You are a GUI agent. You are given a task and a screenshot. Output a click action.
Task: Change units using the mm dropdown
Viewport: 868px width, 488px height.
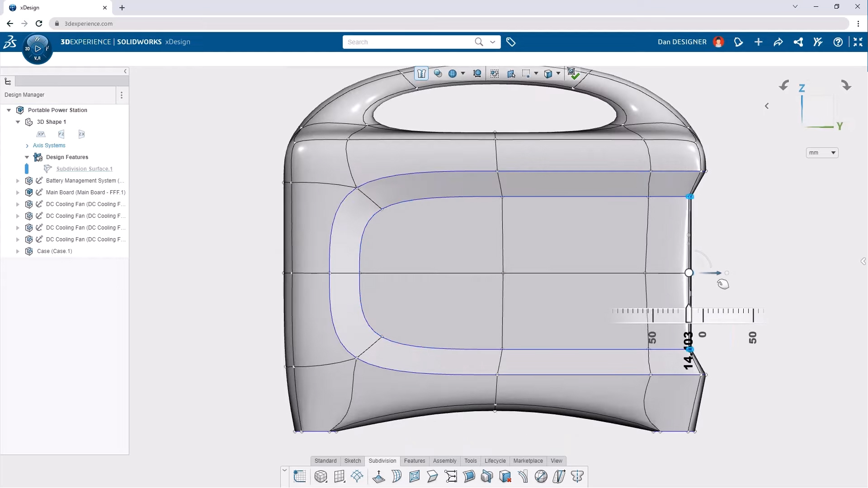tap(821, 153)
